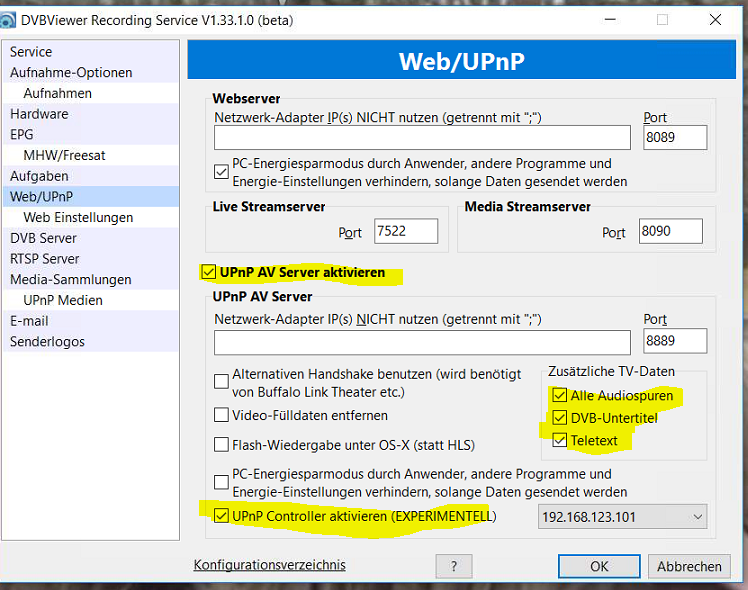Enable Flash-Wiedergabe unter OS-X checkbox
The image size is (748, 590).
coord(221,445)
